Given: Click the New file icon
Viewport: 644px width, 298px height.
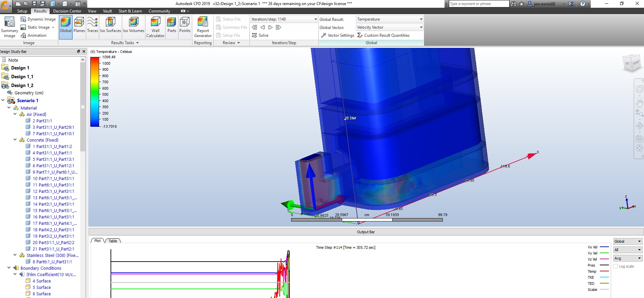Looking at the screenshot, I should [x=18, y=4].
